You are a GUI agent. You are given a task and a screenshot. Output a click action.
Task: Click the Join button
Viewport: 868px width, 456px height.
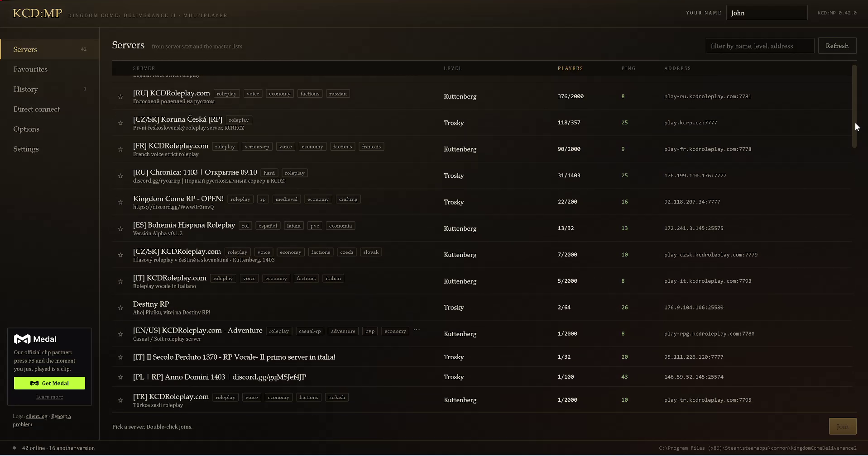(842, 427)
